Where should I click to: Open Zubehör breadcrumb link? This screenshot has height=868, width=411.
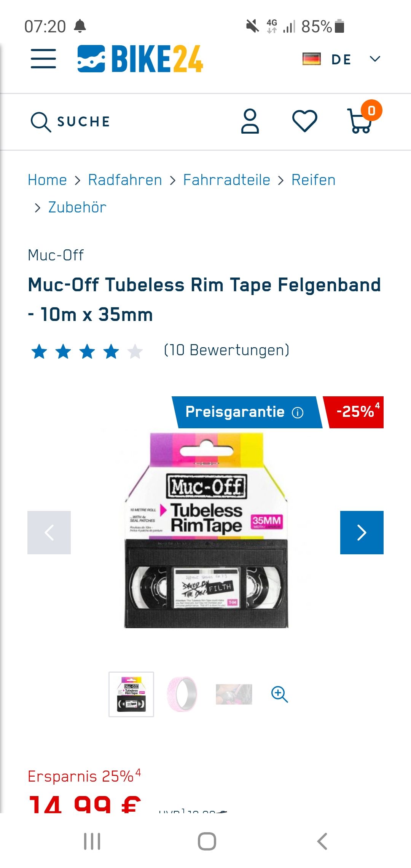[77, 207]
